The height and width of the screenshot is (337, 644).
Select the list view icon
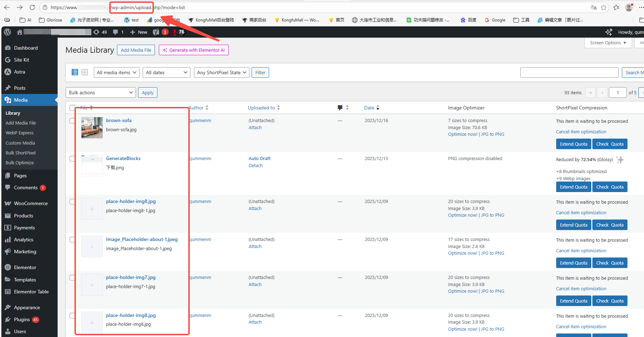(x=75, y=72)
